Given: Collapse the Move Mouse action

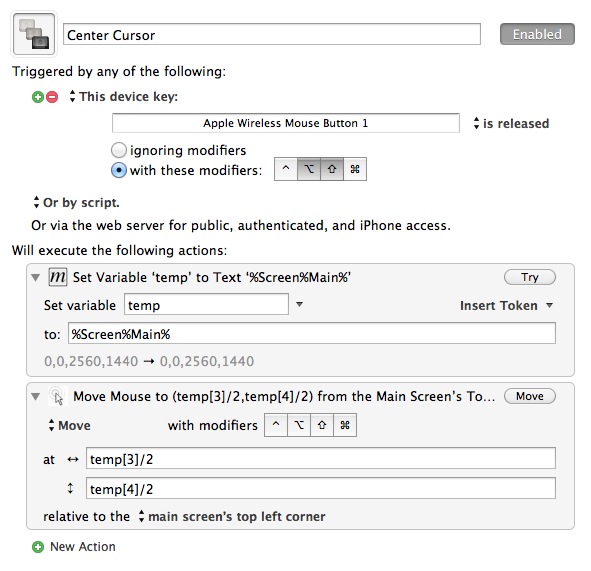Looking at the screenshot, I should 36,396.
